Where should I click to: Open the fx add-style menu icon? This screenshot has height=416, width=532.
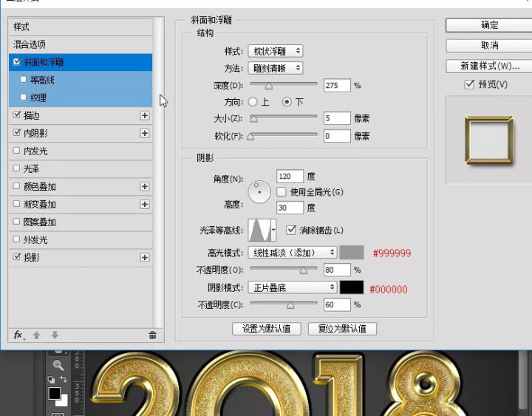18,335
